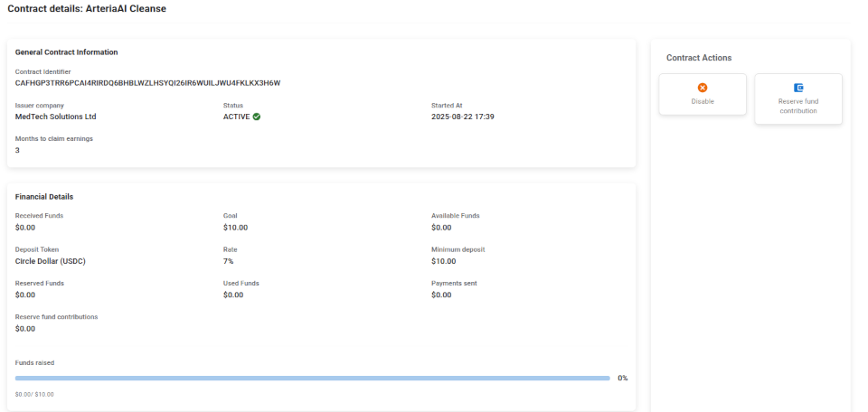Click the MedTech Solutions Ltd issuer name

[55, 117]
